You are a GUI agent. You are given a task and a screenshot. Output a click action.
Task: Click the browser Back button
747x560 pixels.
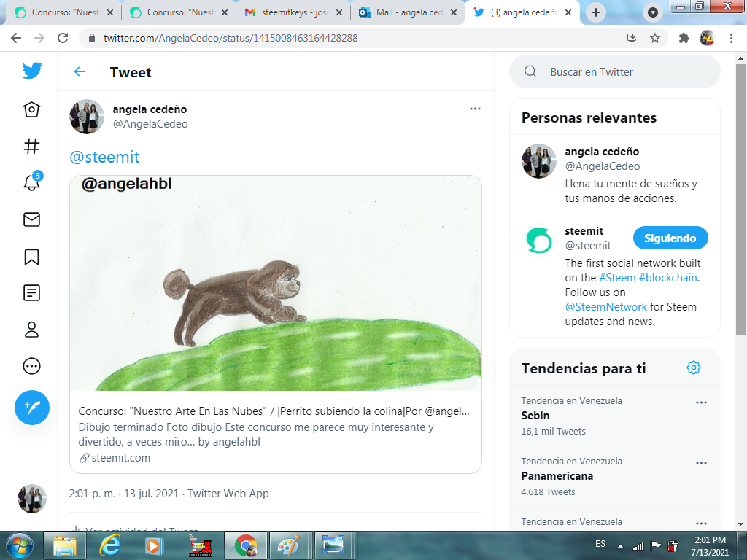coord(16,38)
